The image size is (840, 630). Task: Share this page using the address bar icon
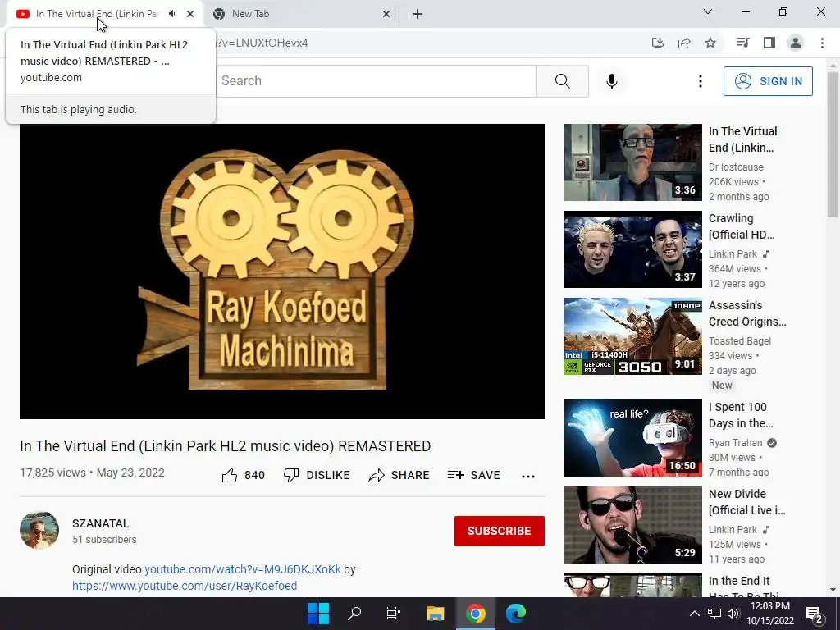pos(684,43)
